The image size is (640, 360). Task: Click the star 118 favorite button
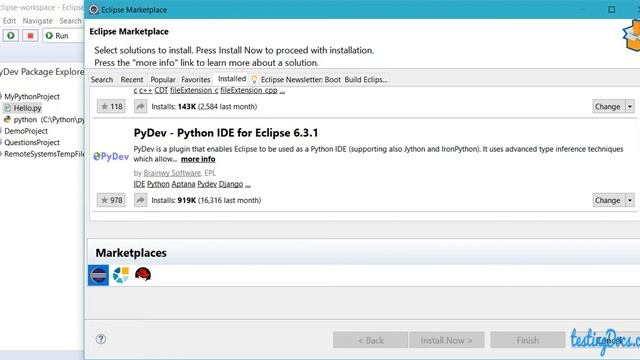point(111,107)
